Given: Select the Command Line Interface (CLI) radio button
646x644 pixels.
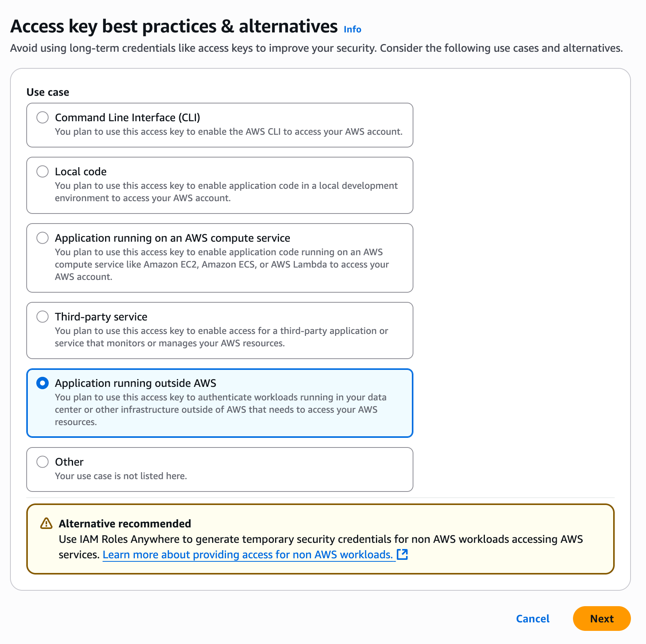Looking at the screenshot, I should pyautogui.click(x=42, y=117).
